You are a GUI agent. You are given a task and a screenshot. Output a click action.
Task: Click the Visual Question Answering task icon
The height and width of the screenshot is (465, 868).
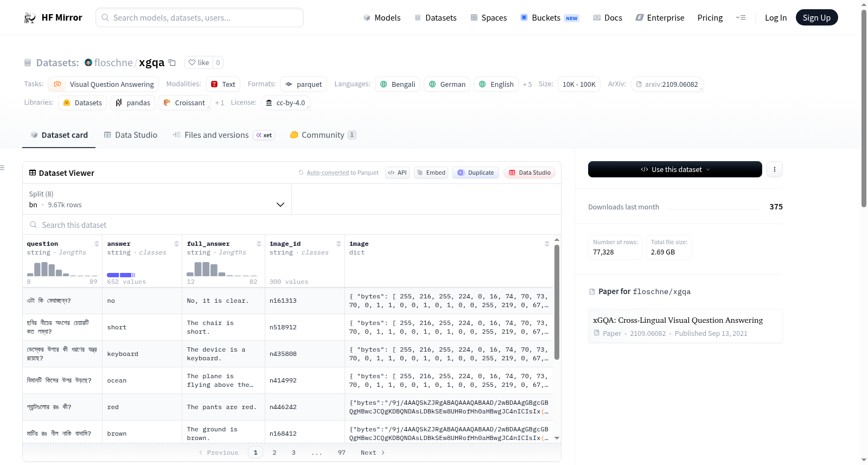(58, 84)
